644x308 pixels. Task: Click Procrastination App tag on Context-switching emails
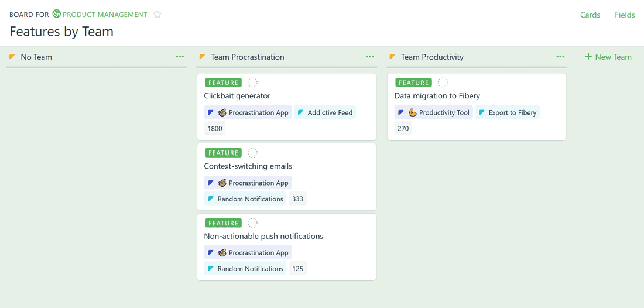pos(248,183)
